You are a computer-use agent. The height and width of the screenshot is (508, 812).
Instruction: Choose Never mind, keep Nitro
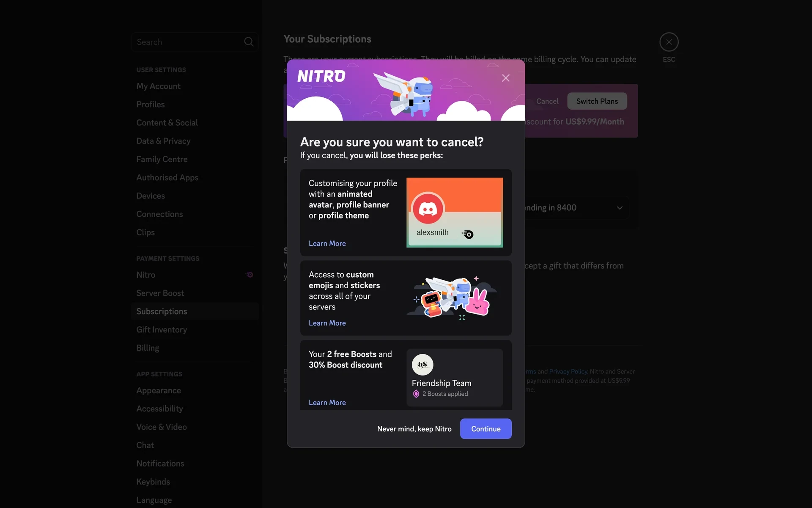414,429
